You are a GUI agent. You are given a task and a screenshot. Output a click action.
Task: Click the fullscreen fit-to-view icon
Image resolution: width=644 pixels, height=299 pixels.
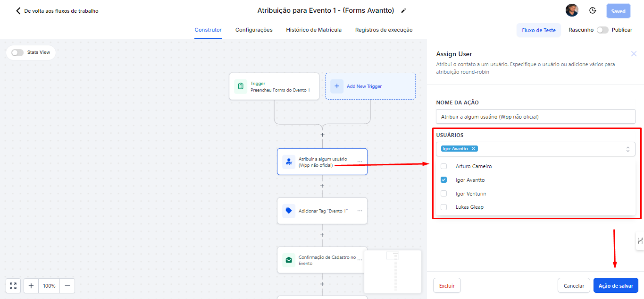click(13, 286)
